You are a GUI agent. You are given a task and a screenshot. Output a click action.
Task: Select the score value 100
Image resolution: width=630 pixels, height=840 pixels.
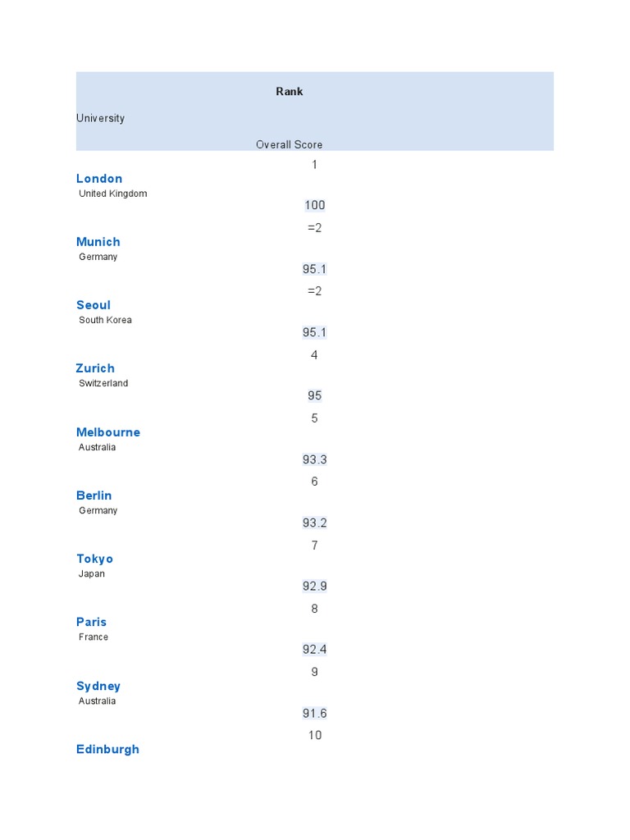click(x=315, y=205)
